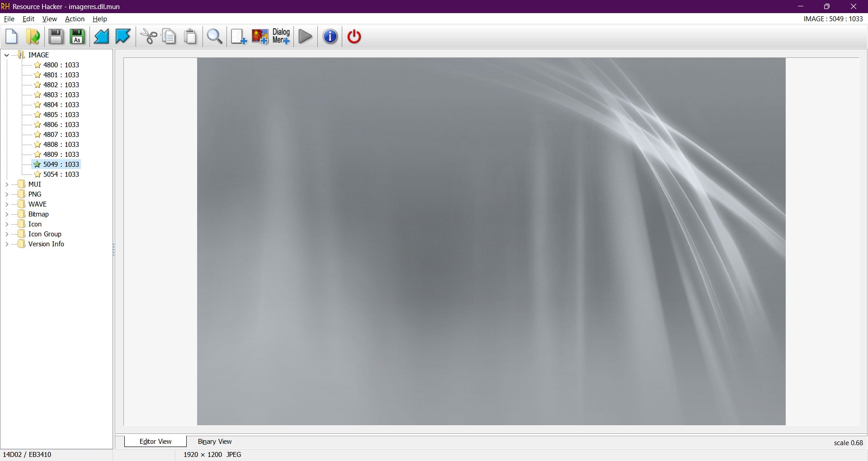Switch to the Binary View tab
The height and width of the screenshot is (461, 868).
[214, 442]
